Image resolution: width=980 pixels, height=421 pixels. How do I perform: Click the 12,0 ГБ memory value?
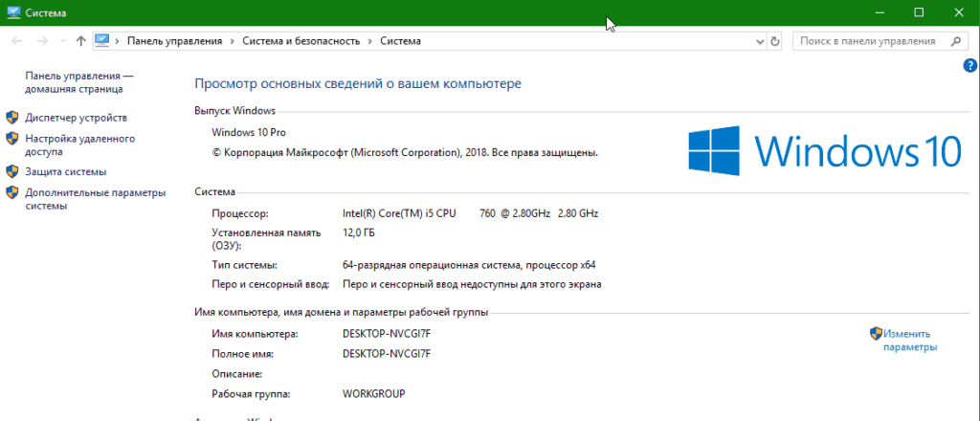(x=359, y=233)
